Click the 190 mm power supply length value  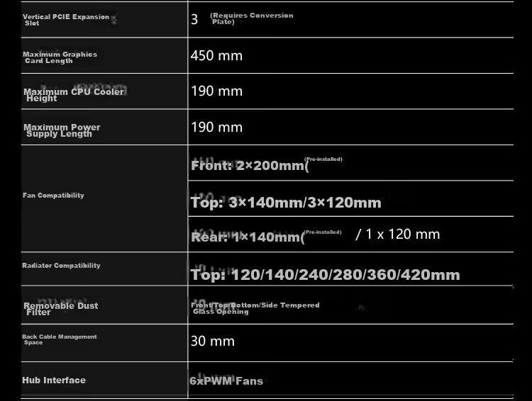pyautogui.click(x=216, y=128)
